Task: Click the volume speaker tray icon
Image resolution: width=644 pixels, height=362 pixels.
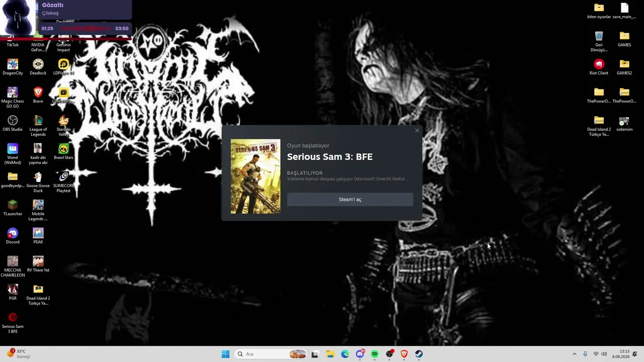Action: pos(604,354)
